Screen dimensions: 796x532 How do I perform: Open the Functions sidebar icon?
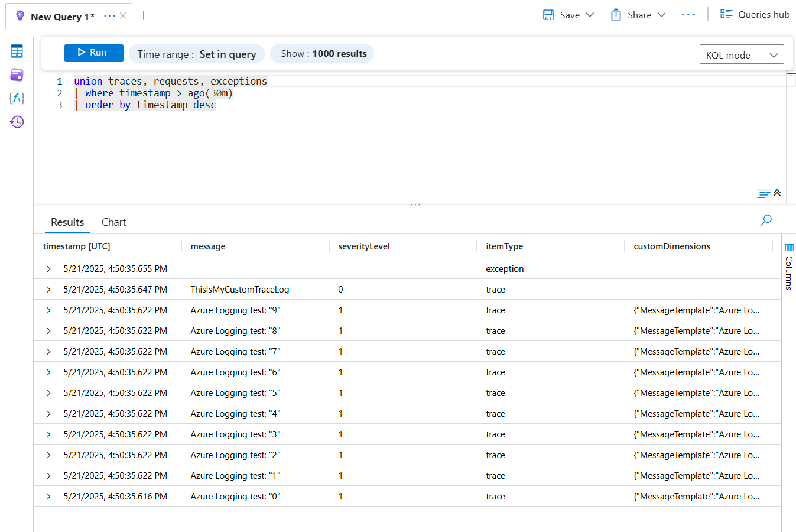pos(17,98)
